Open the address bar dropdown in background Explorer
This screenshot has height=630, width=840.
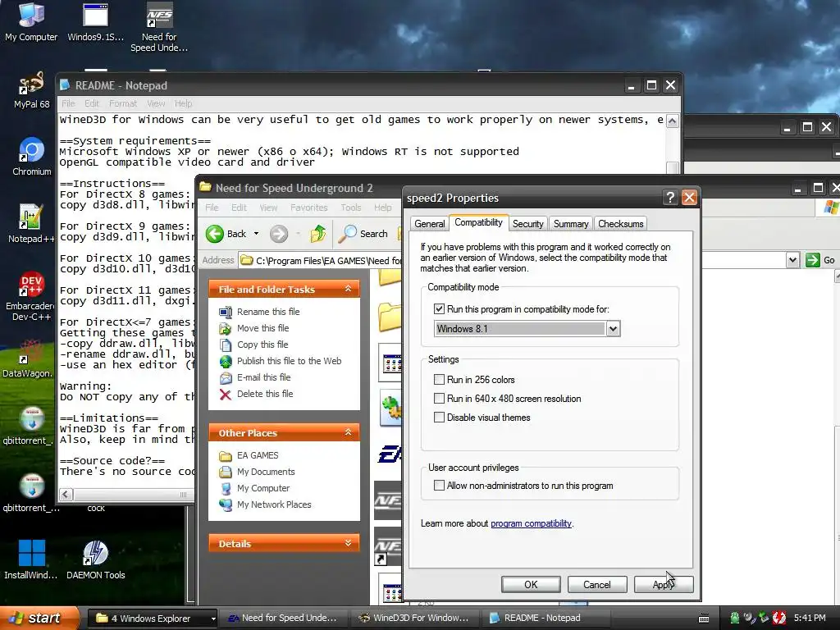click(x=793, y=260)
